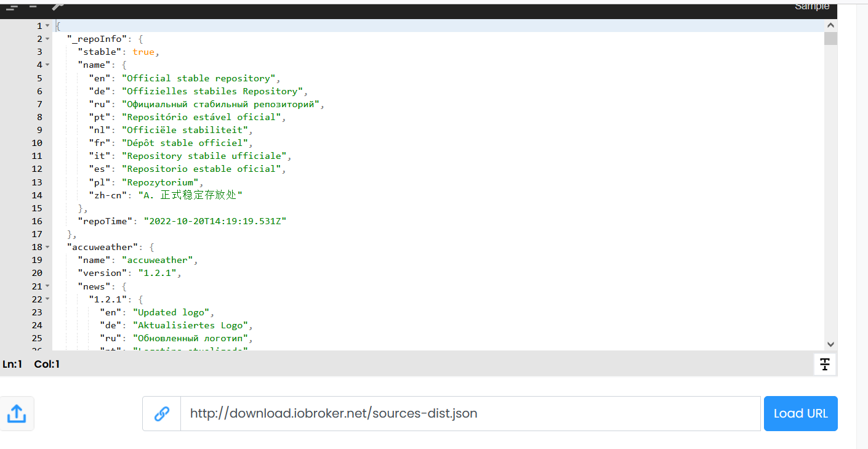Collapse the "_repoInfo" block at line 2
Image resolution: width=868 pixels, height=449 pixels.
(x=47, y=39)
